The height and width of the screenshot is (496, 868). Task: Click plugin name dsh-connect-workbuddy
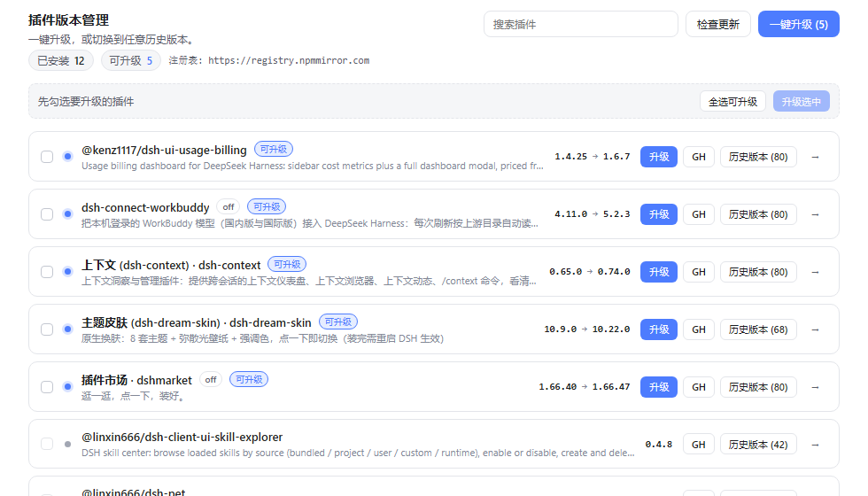click(x=145, y=207)
